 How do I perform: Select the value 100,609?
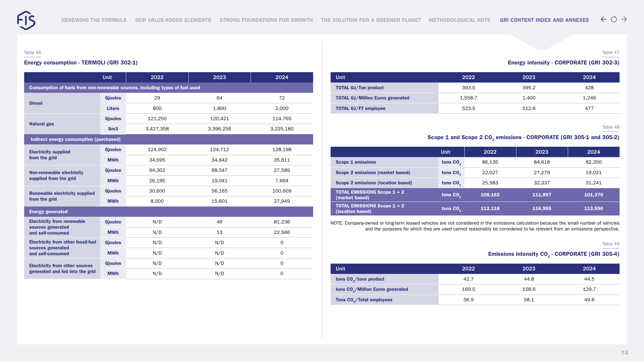point(282,191)
